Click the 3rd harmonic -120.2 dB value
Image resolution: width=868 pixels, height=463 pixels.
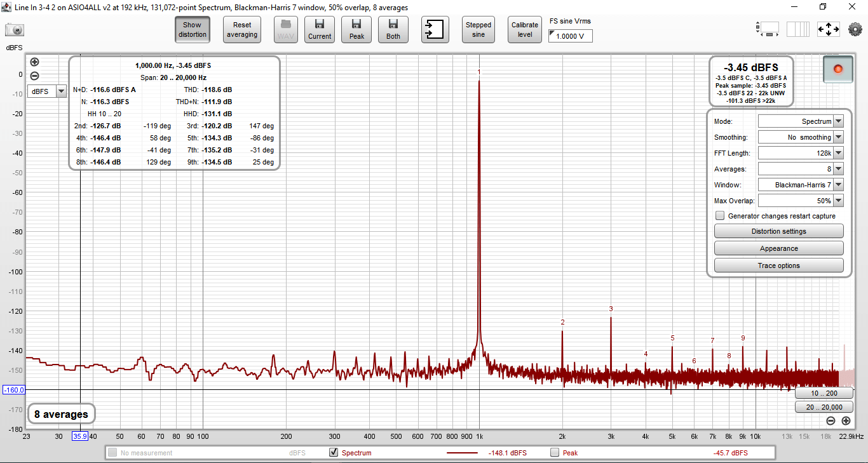click(217, 126)
